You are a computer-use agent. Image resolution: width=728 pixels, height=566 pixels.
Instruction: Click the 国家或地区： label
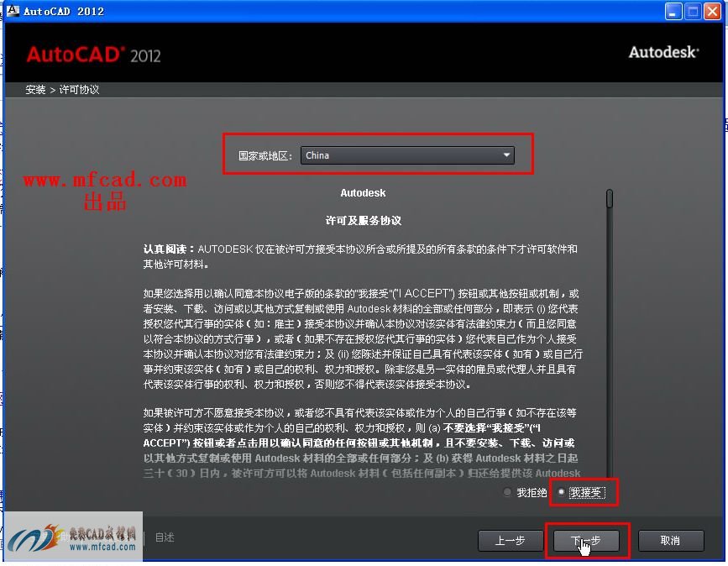265,155
